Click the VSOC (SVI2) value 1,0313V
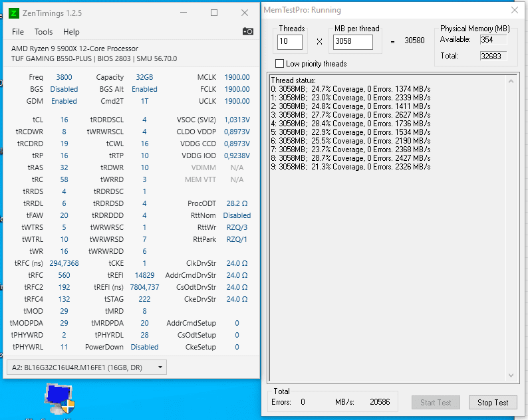This screenshot has height=420, width=528. (237, 120)
